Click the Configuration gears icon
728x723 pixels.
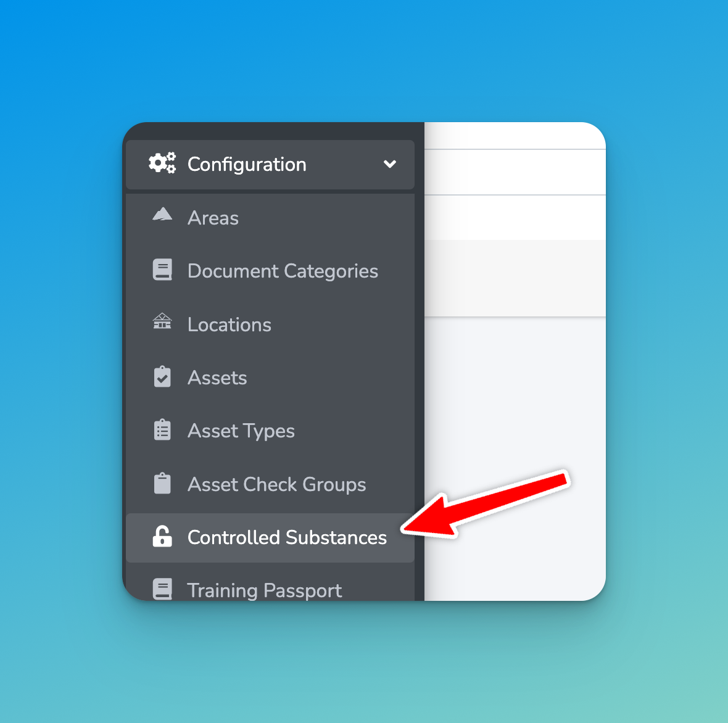162,163
